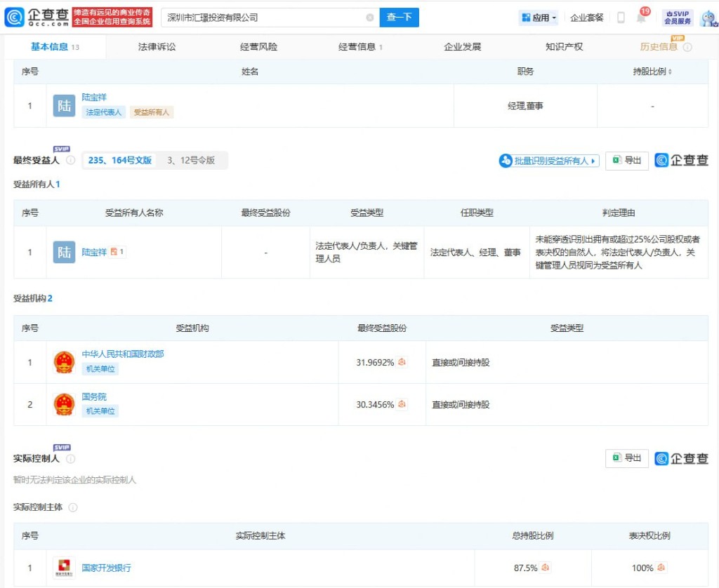
Task: Open SVIP 会员服务
Action: click(x=678, y=18)
